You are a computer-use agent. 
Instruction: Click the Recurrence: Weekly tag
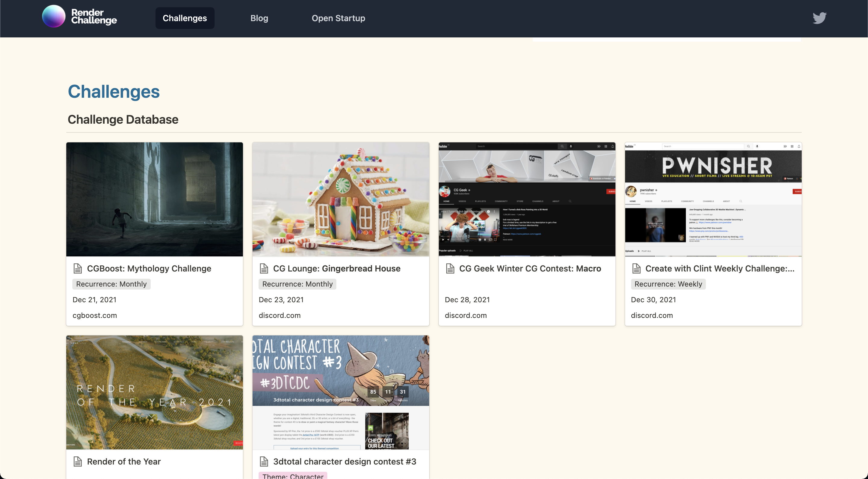pos(668,284)
